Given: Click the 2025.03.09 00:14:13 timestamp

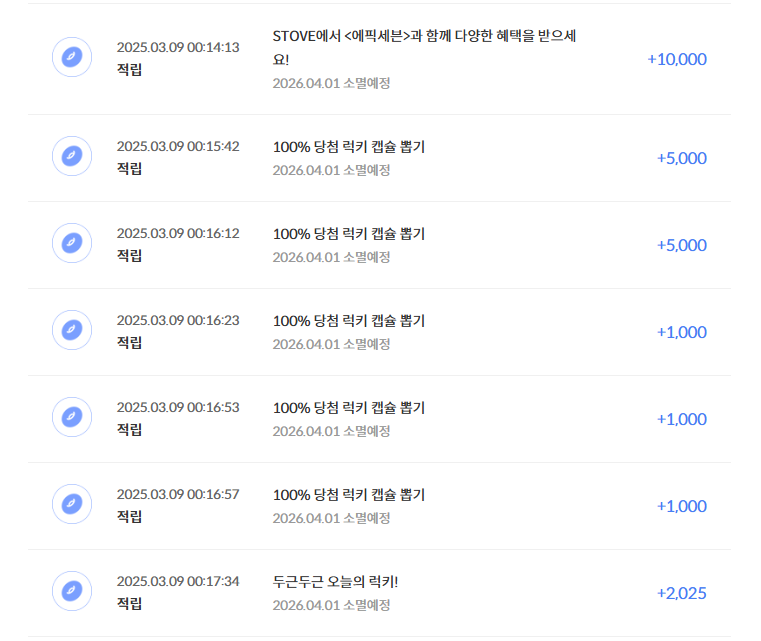Looking at the screenshot, I should [178, 47].
